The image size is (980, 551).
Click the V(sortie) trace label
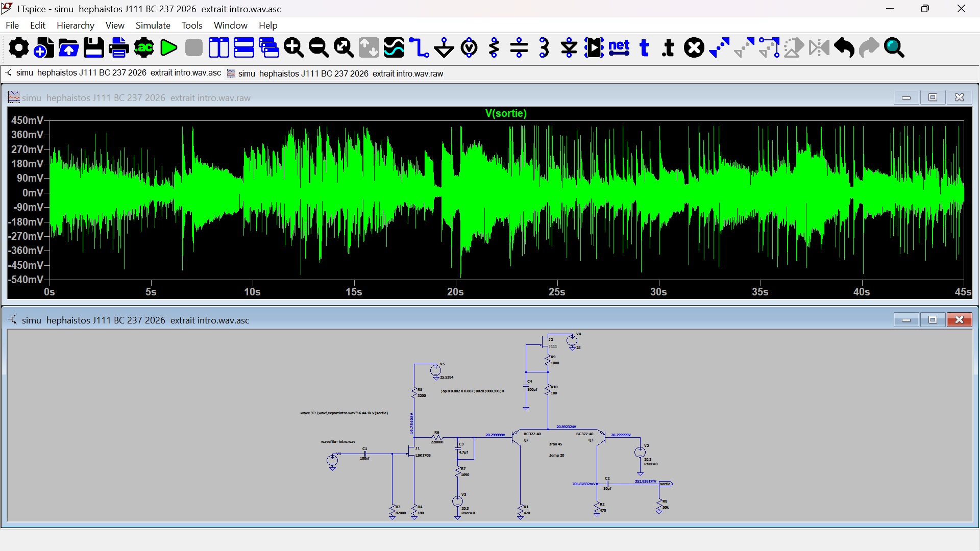pyautogui.click(x=506, y=113)
